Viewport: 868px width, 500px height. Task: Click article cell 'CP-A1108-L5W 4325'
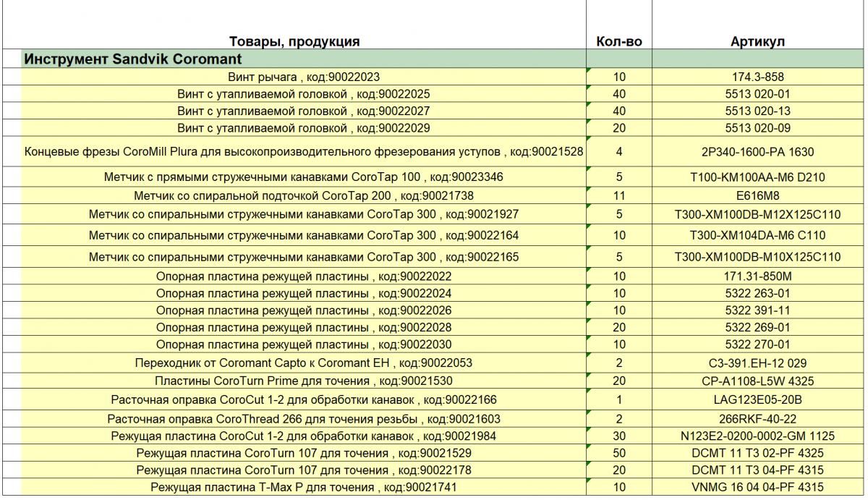click(x=758, y=381)
